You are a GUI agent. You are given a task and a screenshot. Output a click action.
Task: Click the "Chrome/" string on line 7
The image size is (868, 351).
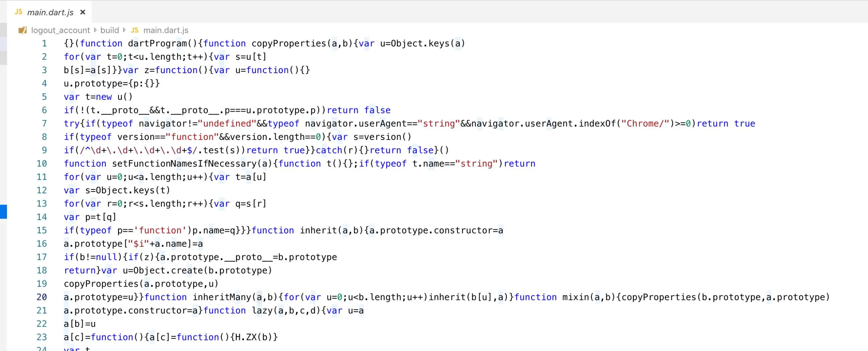click(x=645, y=123)
